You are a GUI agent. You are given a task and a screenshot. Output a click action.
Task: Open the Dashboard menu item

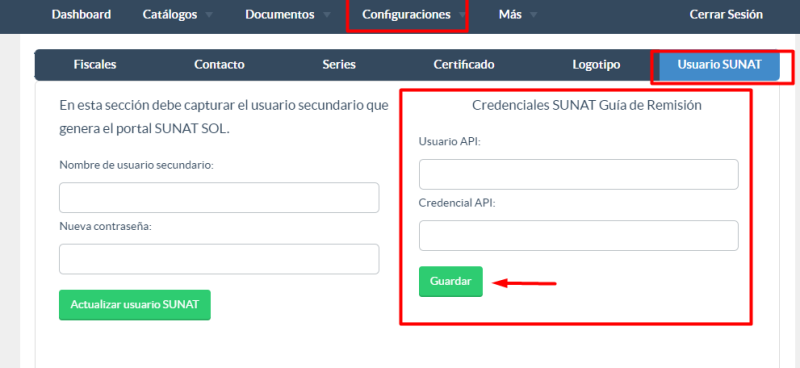[x=81, y=15]
